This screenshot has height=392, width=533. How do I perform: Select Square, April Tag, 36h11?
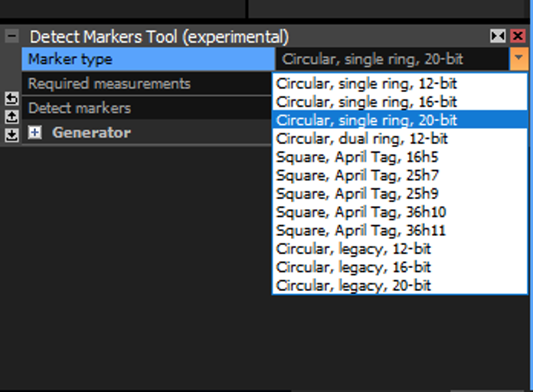click(x=361, y=230)
